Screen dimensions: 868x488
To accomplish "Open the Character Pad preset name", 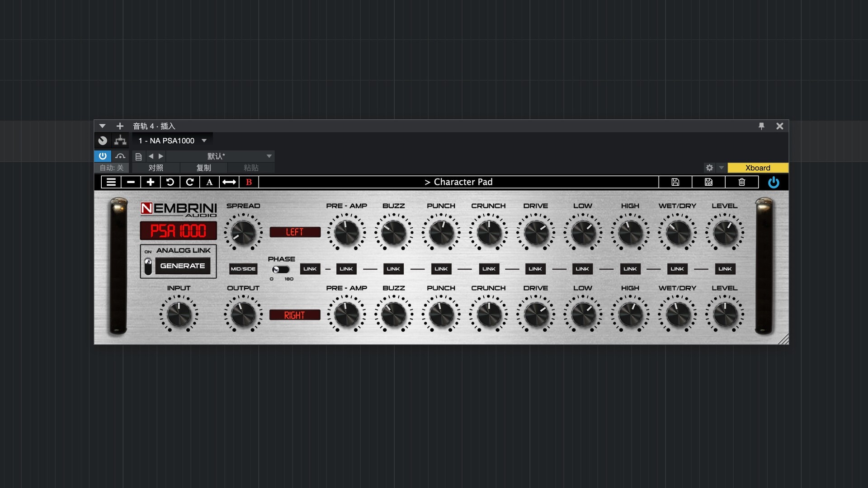I will point(458,182).
